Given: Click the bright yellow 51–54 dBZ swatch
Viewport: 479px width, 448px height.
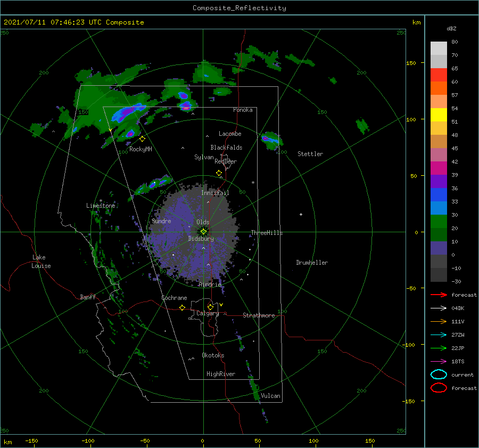Looking at the screenshot, I should coord(439,115).
